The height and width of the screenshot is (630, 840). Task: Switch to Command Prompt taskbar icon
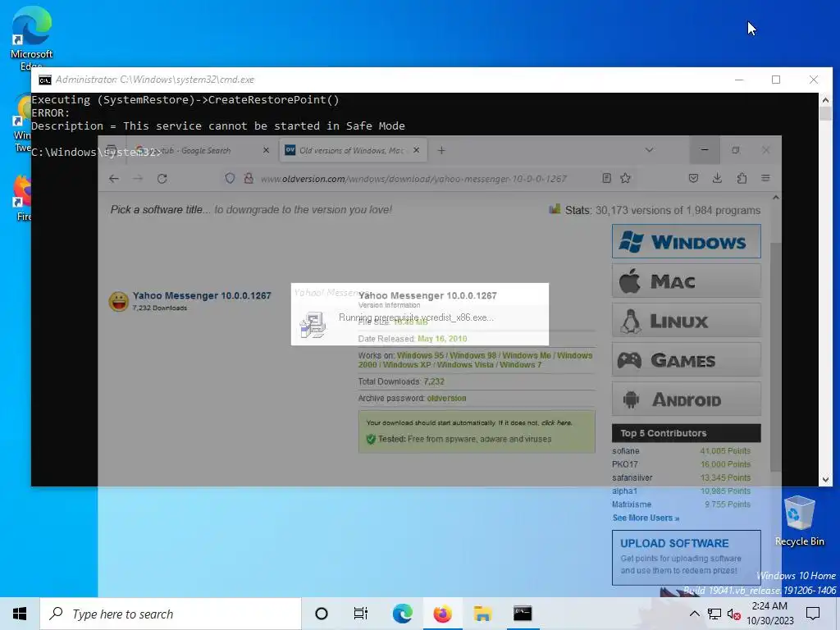point(523,614)
